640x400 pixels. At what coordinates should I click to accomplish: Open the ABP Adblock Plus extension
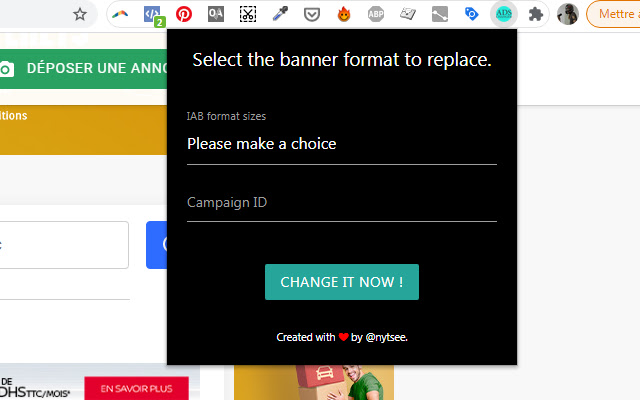[x=376, y=14]
